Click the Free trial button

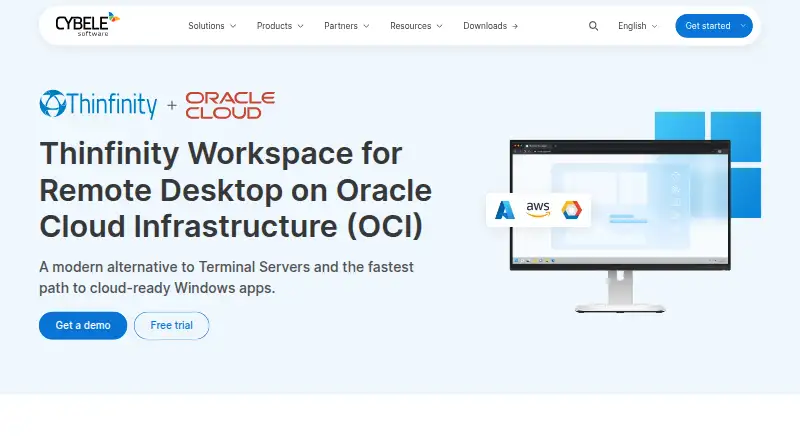[171, 326]
